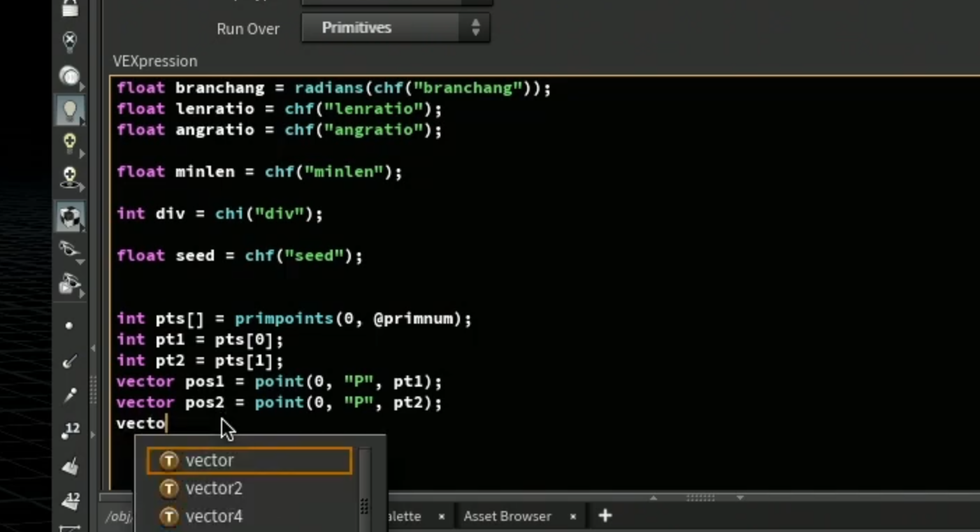
Task: Enable high quality lighting with shadows
Action: (x=69, y=177)
